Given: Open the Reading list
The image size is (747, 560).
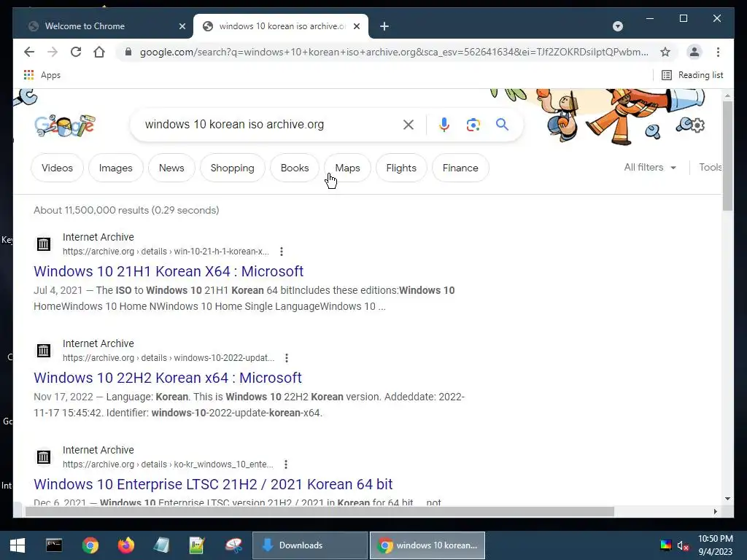Looking at the screenshot, I should click(692, 75).
